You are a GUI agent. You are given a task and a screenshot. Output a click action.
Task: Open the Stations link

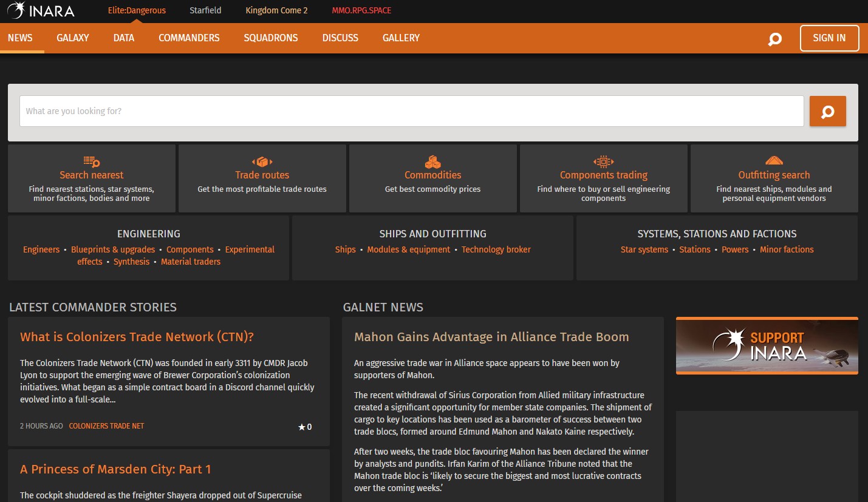click(695, 249)
